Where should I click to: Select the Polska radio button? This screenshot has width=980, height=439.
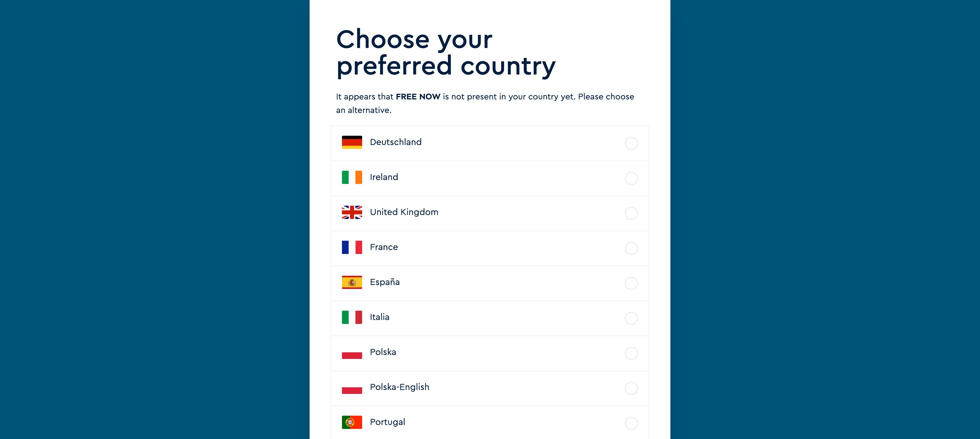tap(631, 353)
